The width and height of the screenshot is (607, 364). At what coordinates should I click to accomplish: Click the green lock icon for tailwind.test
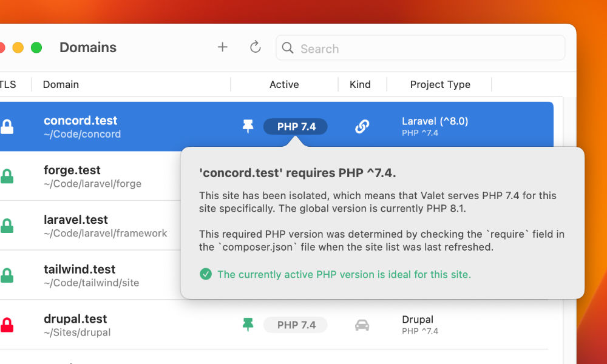click(7, 275)
